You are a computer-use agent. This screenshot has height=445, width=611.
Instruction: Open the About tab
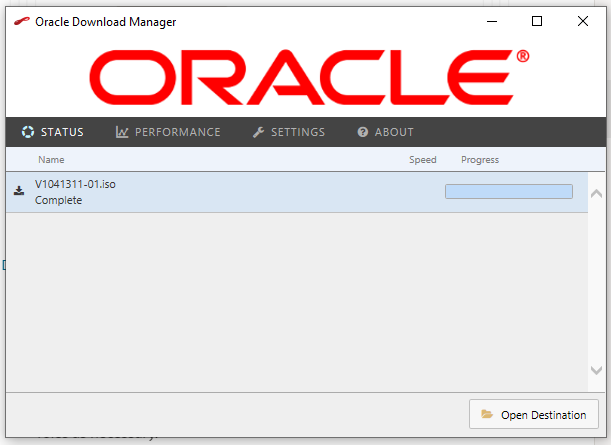385,132
